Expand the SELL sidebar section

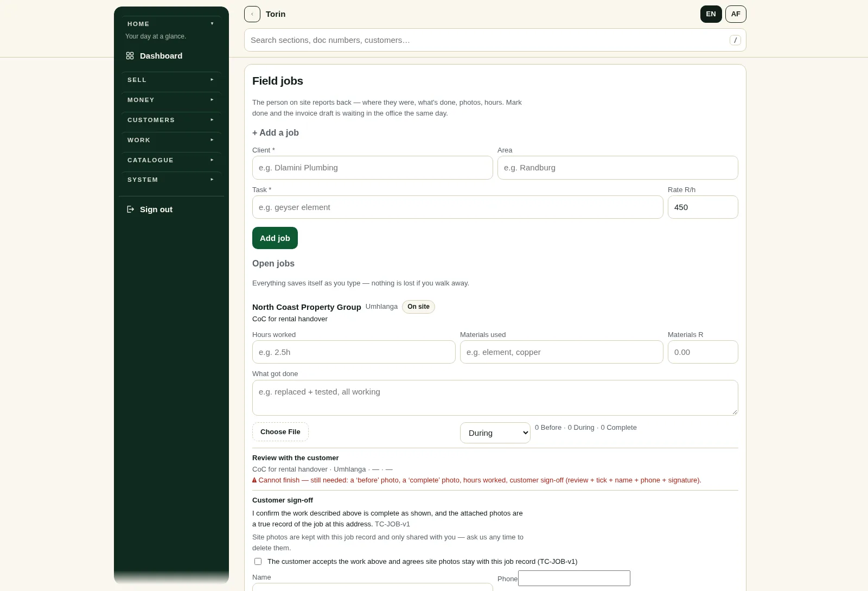pyautogui.click(x=171, y=80)
